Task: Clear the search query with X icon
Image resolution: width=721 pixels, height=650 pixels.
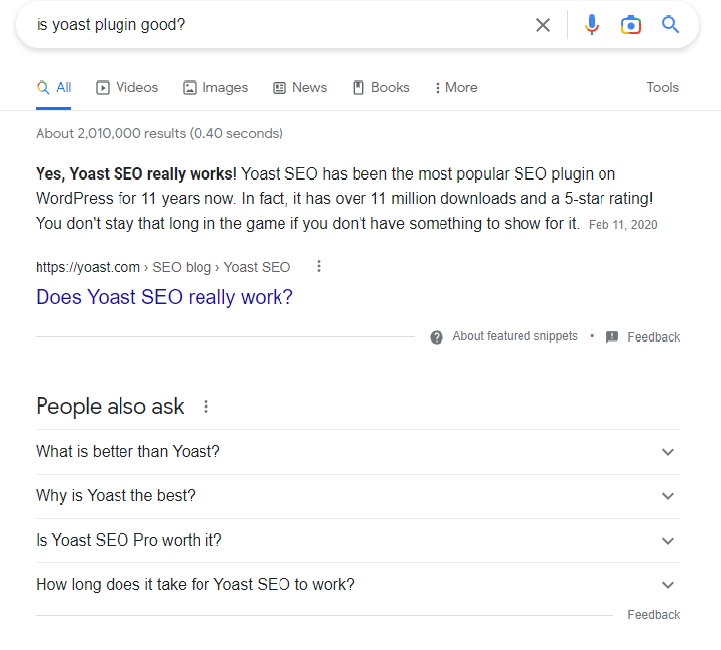Action: (543, 25)
